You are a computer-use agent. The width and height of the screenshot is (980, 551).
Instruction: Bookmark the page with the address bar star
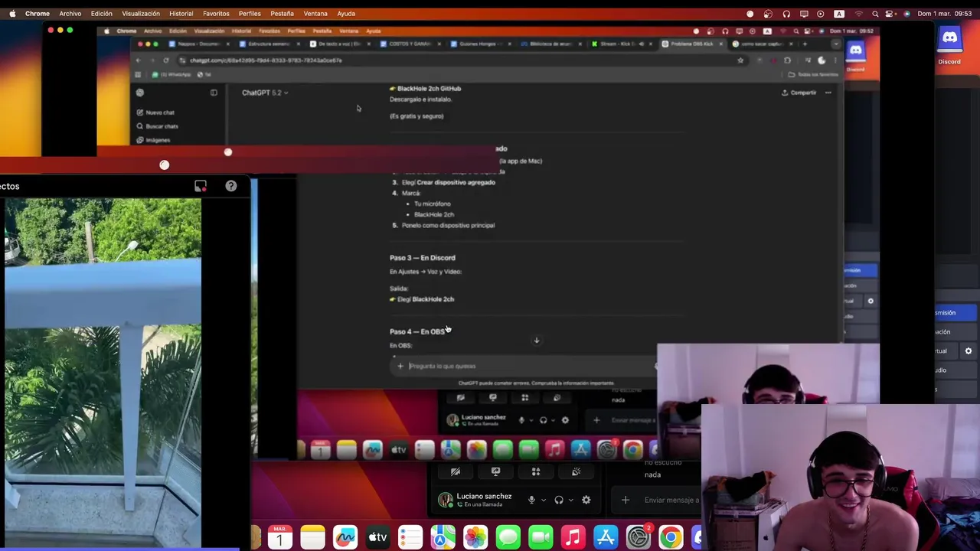point(740,60)
